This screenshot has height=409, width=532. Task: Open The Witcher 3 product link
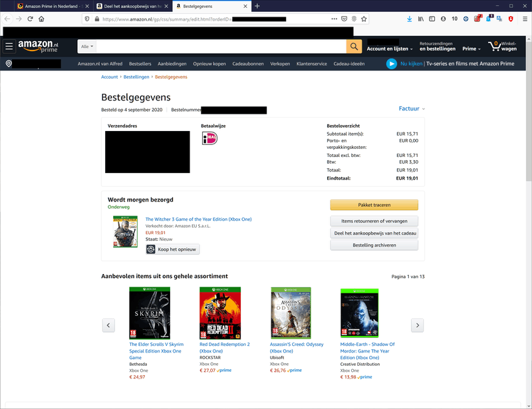[x=198, y=219]
